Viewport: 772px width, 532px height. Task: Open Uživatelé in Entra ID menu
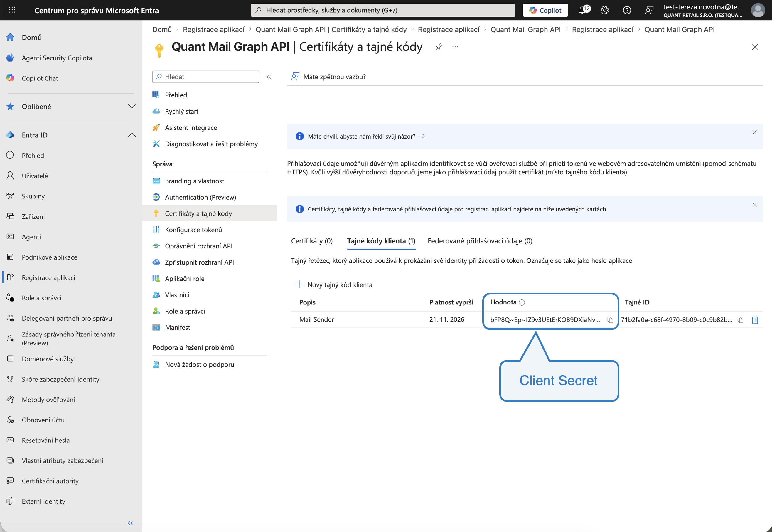click(x=35, y=176)
